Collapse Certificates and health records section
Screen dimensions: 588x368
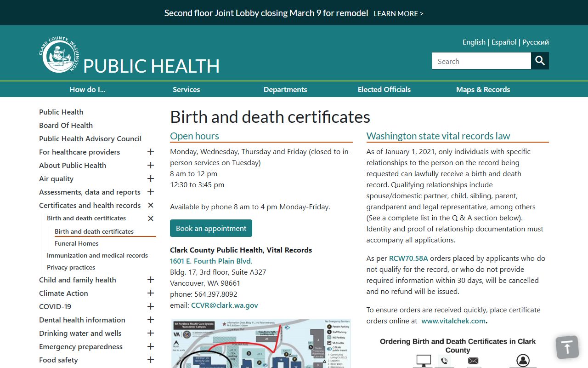pyautogui.click(x=150, y=205)
